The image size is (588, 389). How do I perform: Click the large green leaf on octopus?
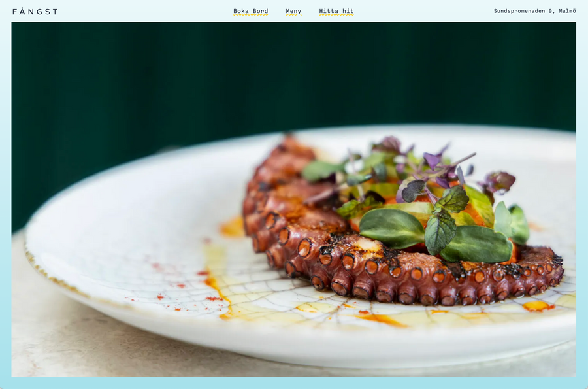(x=392, y=228)
